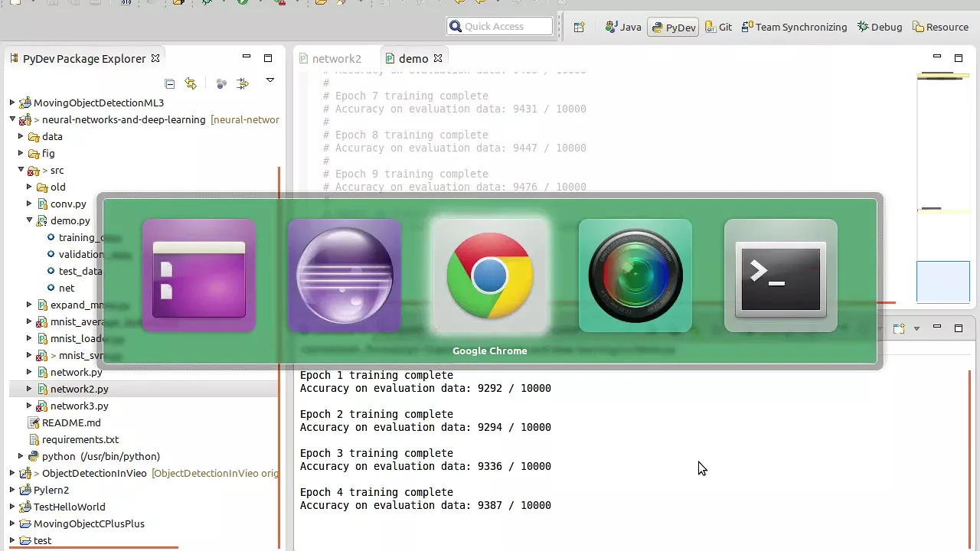Image resolution: width=980 pixels, height=551 pixels.
Task: Minimize the editor area
Action: [x=936, y=57]
